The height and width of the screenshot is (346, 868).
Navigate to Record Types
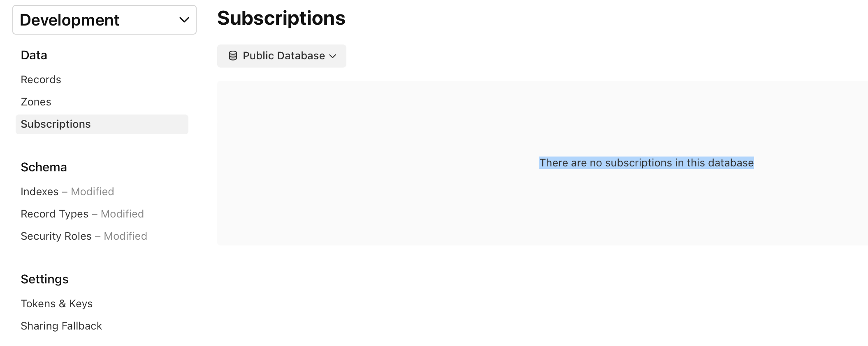(x=54, y=214)
